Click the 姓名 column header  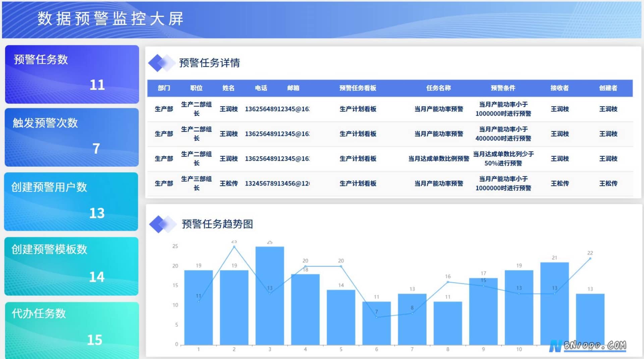(228, 88)
